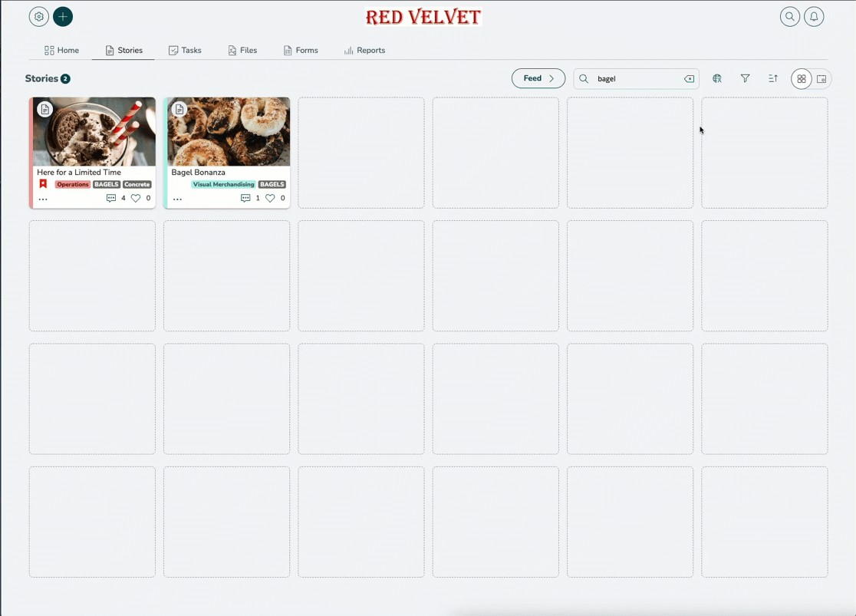Click the Here for a Limited Time title
Viewport: 856px width, 616px height.
point(79,172)
